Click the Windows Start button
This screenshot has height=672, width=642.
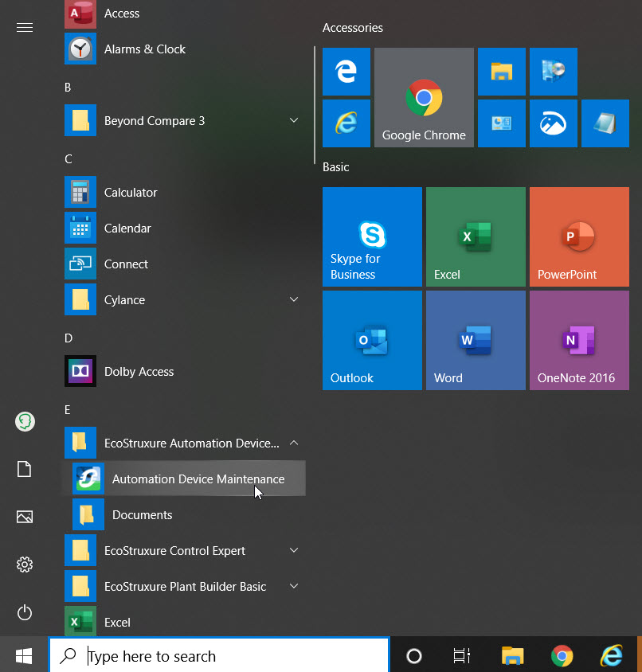[24, 656]
